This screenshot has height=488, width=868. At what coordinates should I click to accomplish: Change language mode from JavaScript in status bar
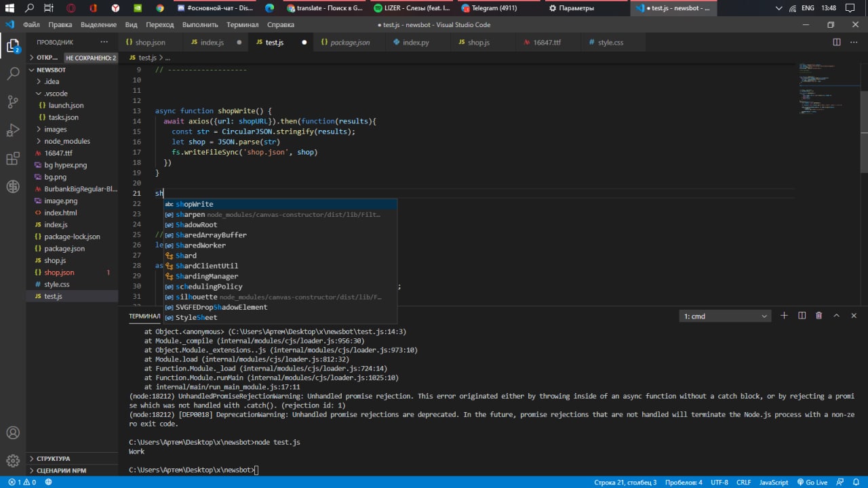(773, 482)
